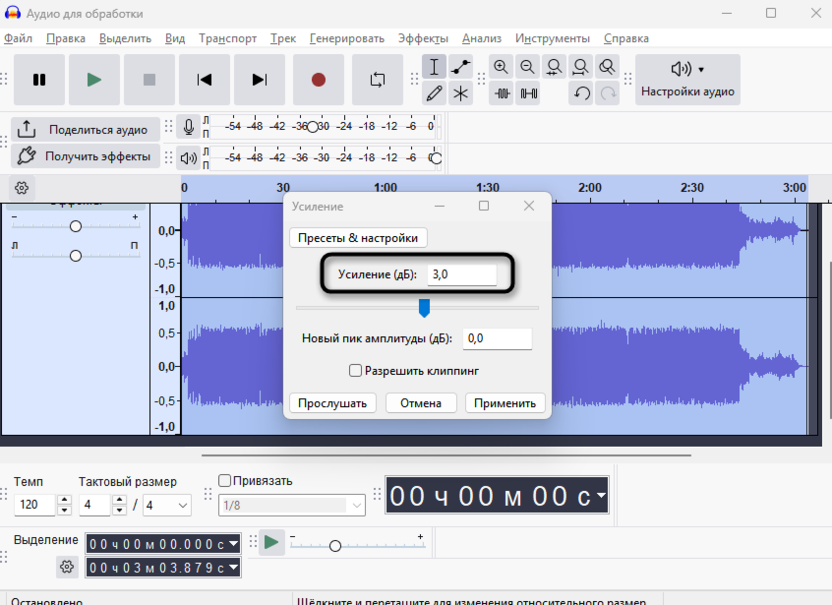Open the selection time format dropdown arrow
The width and height of the screenshot is (832, 605).
(x=231, y=544)
